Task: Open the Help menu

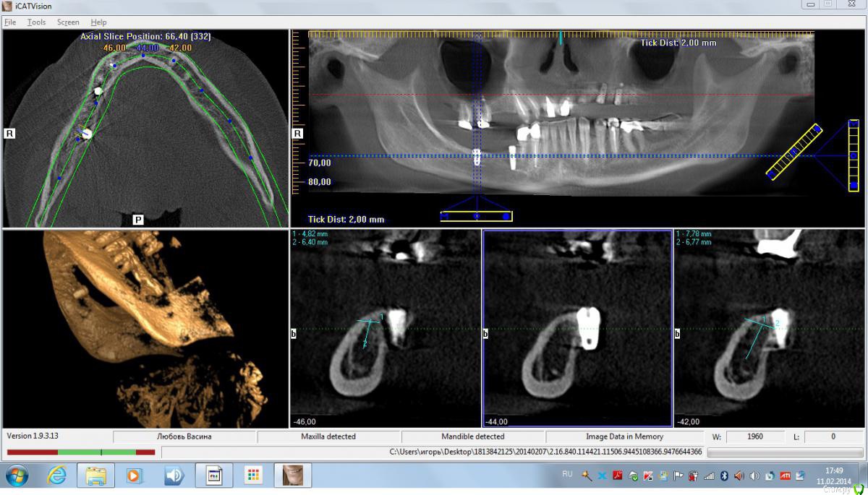Action: 98,22
